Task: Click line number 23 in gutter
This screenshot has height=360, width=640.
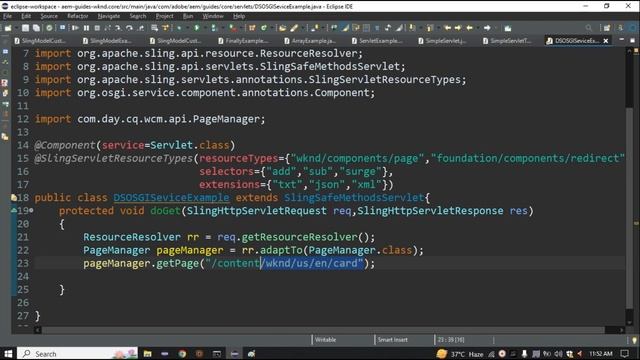Action: point(23,263)
